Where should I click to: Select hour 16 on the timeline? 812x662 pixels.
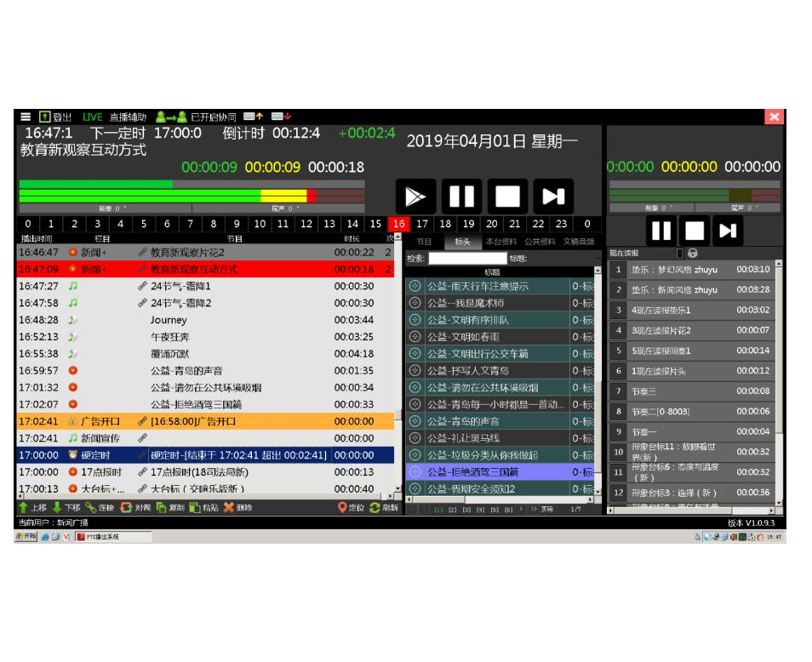[398, 224]
